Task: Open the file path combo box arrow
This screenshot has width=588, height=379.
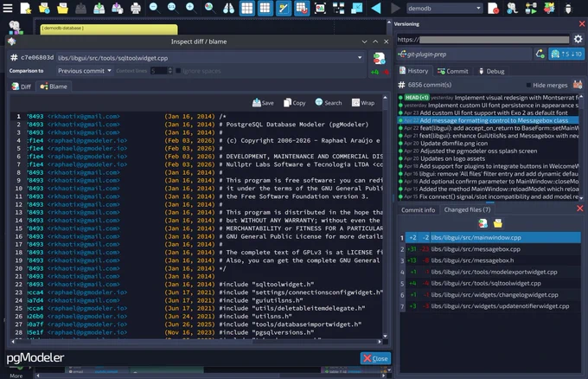Action: tap(360, 58)
